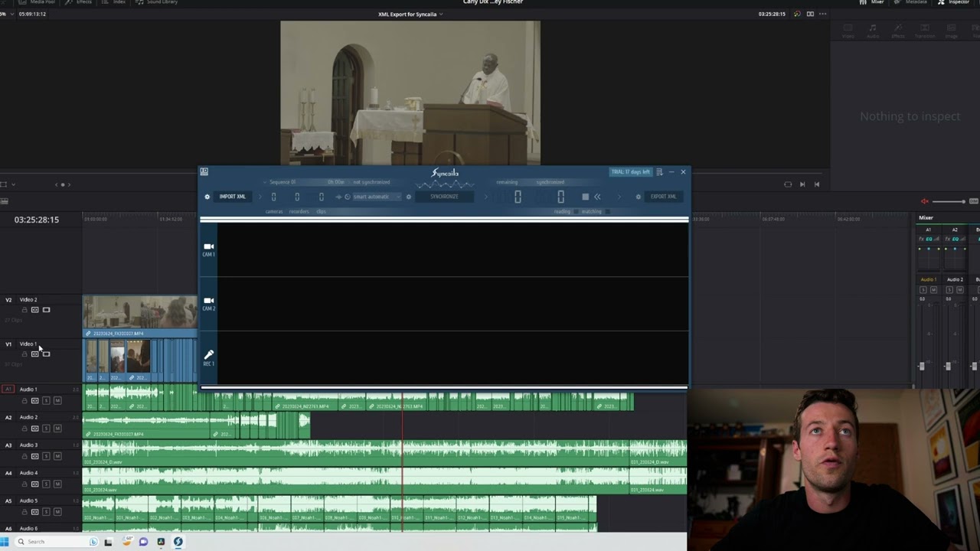
Task: Jump to the next clip in the viewer
Action: 802,184
